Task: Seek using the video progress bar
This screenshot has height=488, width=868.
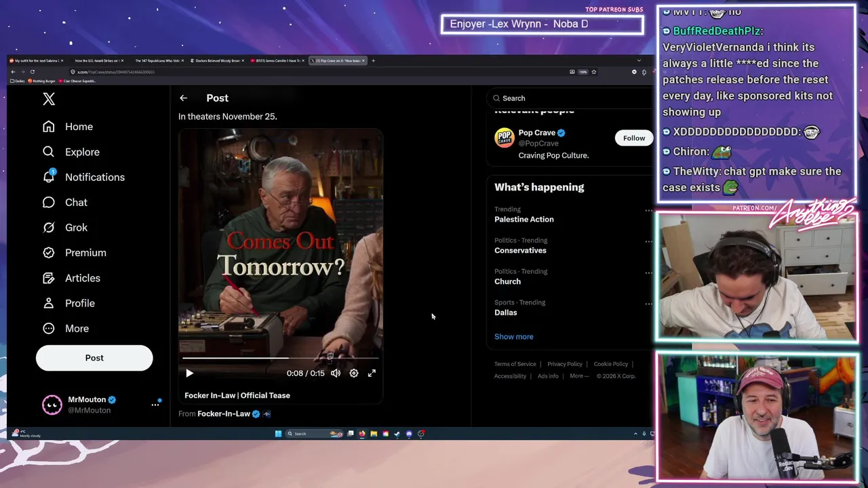Action: [280, 357]
